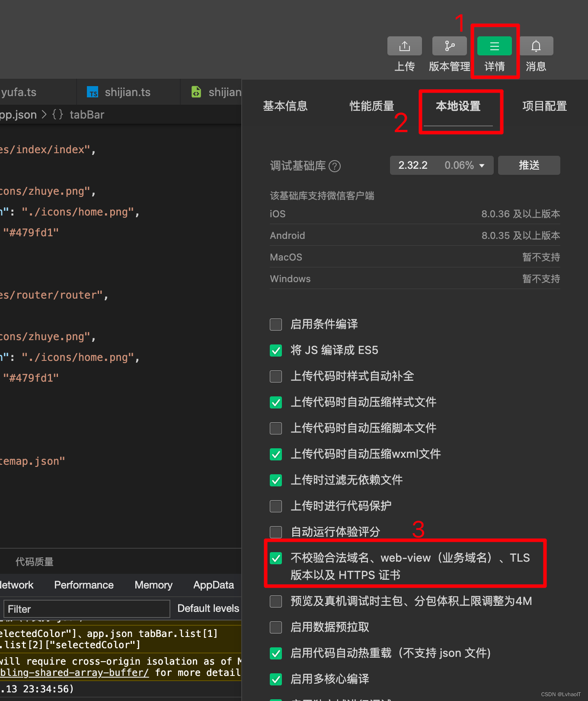Click the MacOS 暂不支持 row

click(x=415, y=257)
